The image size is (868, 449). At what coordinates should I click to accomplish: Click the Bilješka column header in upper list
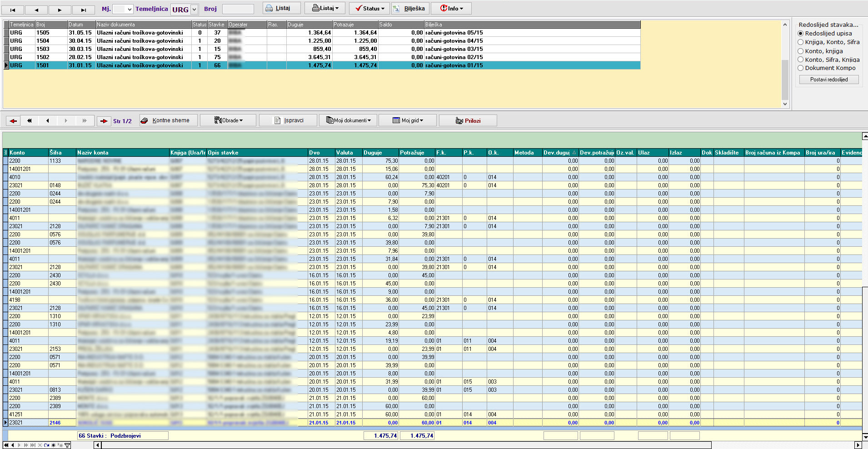pyautogui.click(x=532, y=25)
